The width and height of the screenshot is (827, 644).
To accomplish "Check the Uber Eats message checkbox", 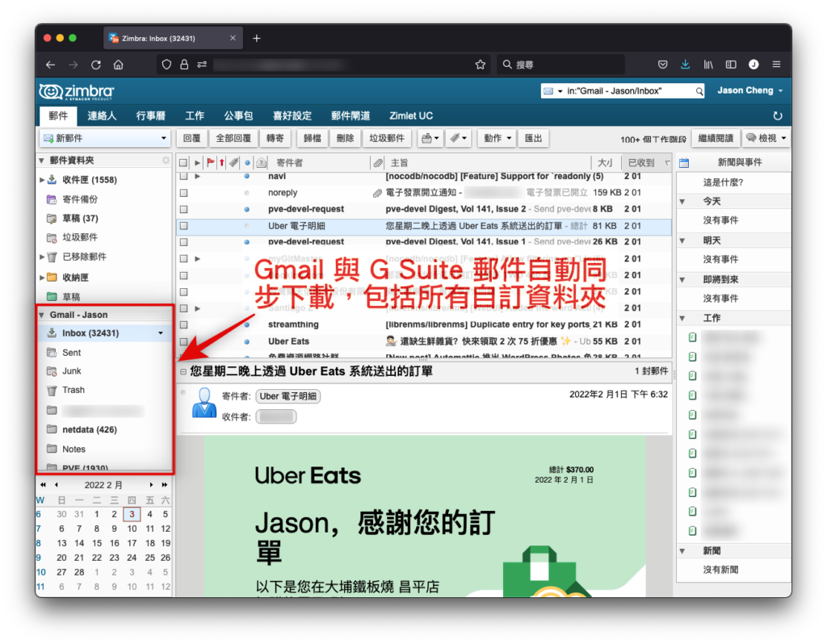I will click(183, 341).
